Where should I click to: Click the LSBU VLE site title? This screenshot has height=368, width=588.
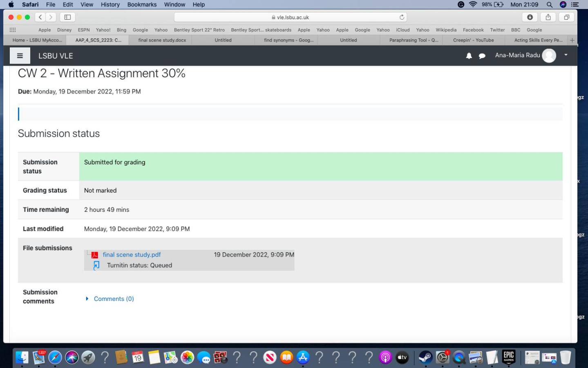[56, 56]
